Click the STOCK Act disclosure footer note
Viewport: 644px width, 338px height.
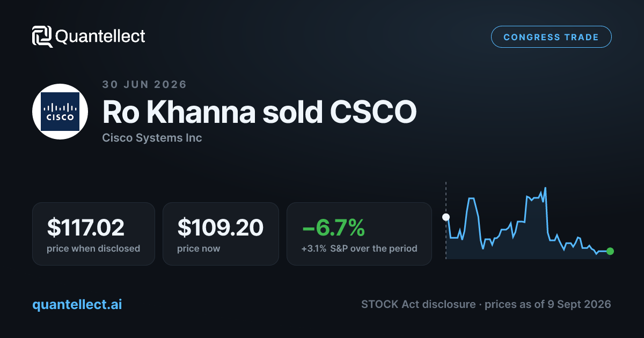pos(486,304)
